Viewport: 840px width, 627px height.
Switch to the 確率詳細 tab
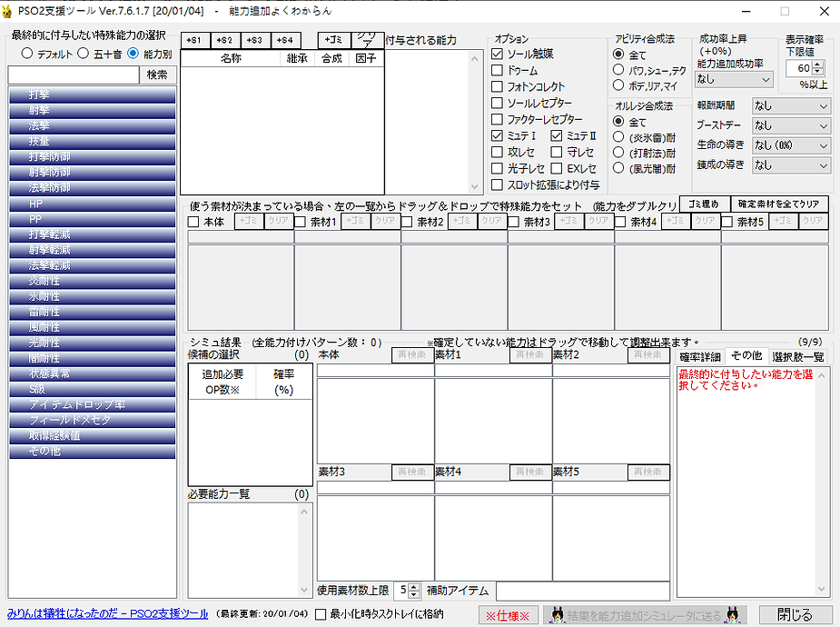click(x=700, y=357)
